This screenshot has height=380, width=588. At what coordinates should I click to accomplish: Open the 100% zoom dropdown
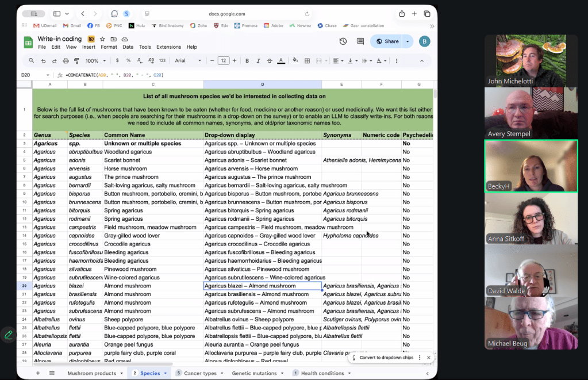click(x=95, y=61)
